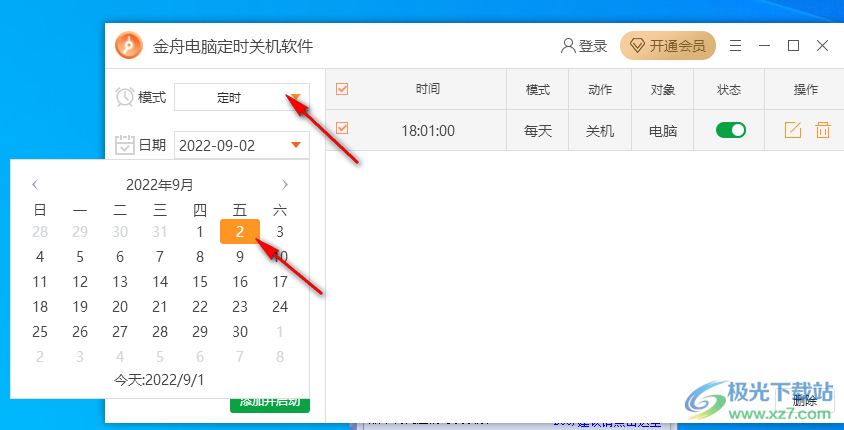Delete the 18:01:00 task with trash icon

coord(822,130)
